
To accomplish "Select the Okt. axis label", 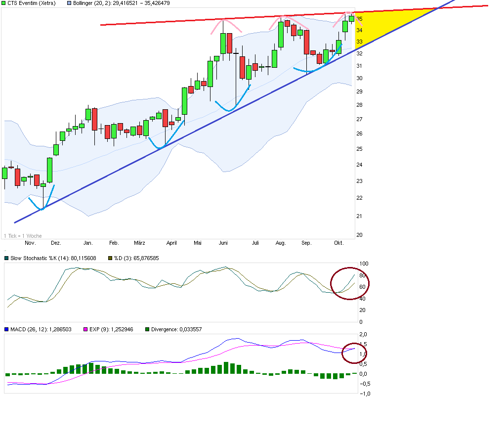I will point(338,243).
